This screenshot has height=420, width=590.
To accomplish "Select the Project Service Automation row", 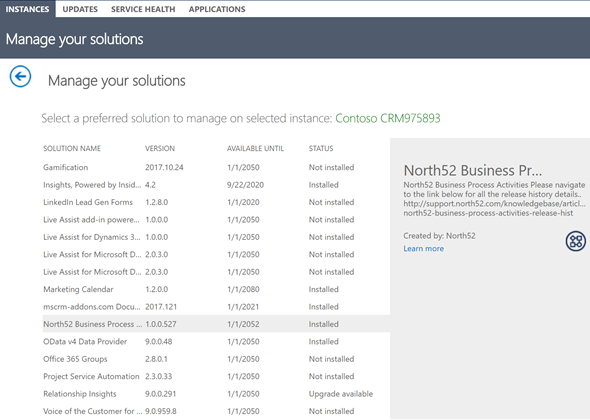I will click(216, 376).
